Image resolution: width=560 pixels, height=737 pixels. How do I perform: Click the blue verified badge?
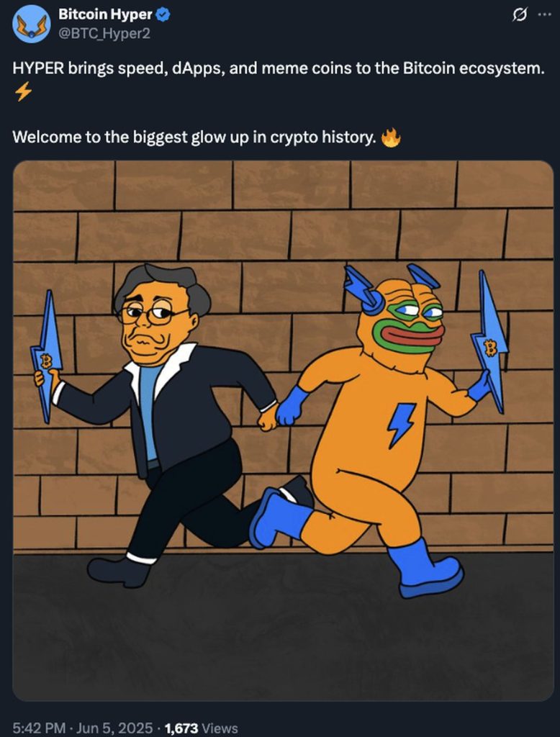(x=163, y=14)
